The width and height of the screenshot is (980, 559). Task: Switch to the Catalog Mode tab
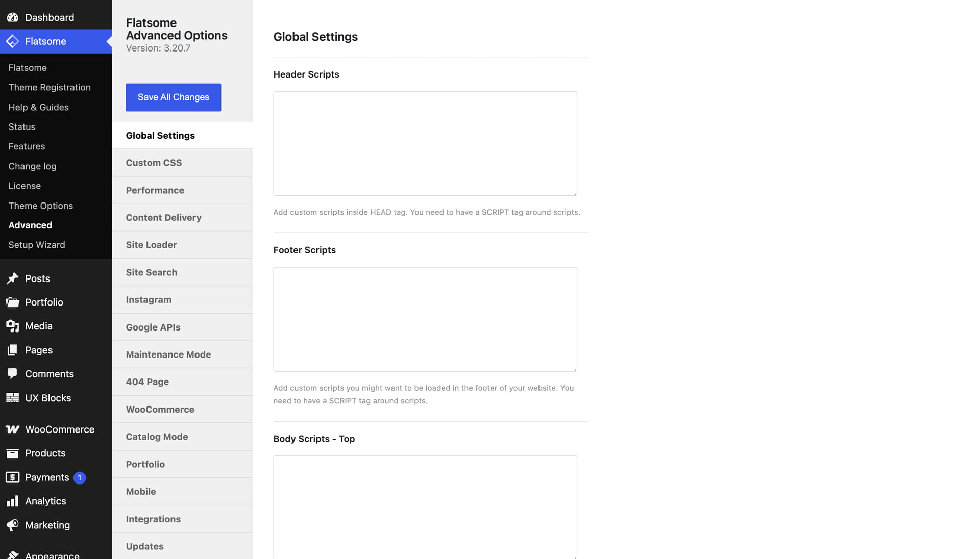[182, 437]
